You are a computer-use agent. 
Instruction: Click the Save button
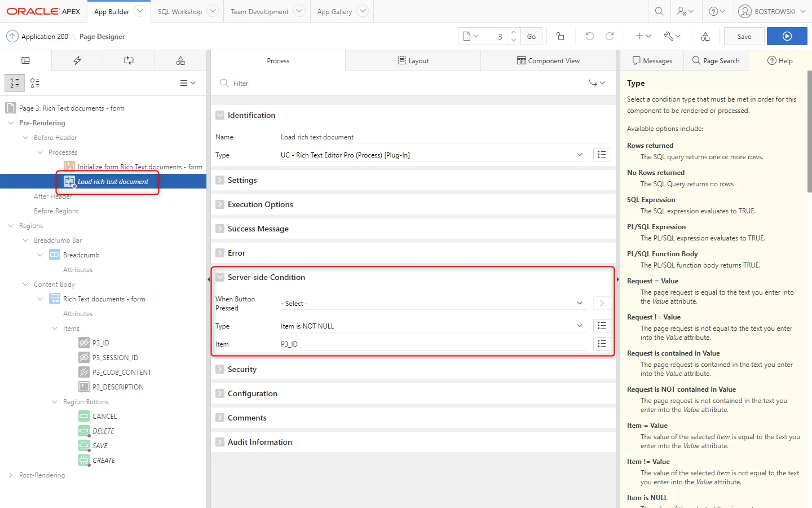tap(744, 36)
